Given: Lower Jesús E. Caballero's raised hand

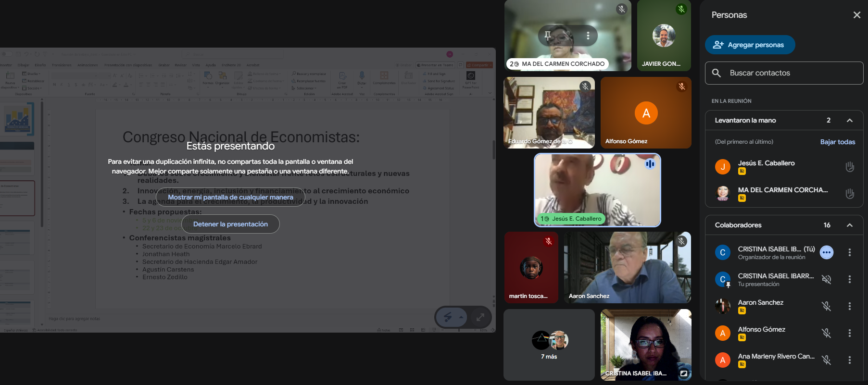Looking at the screenshot, I should tap(850, 167).
